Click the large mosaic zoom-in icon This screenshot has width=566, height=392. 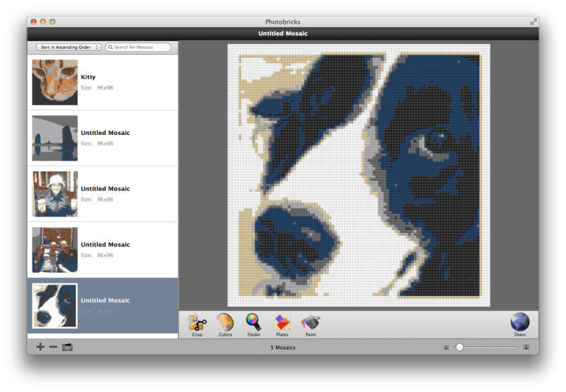tap(526, 347)
